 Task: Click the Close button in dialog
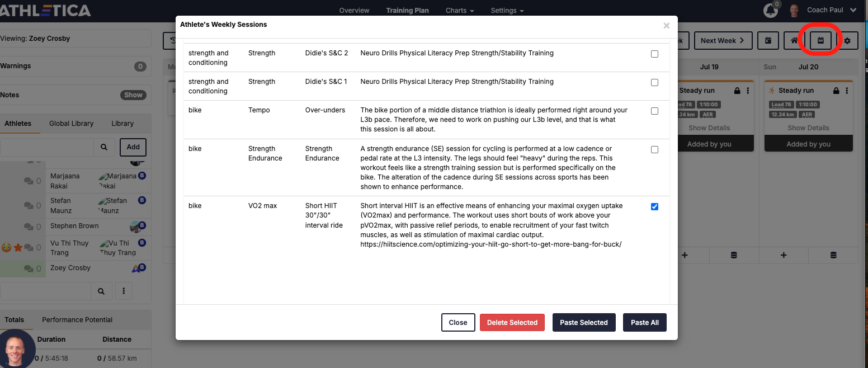[458, 322]
